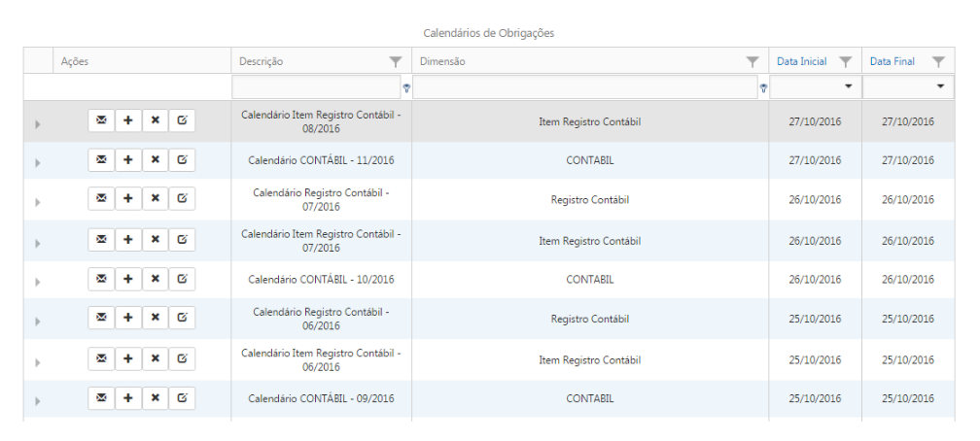Click plus icon for Calendário CONTÁBIL 09/2016 row
980x441 pixels.
pyautogui.click(x=128, y=398)
